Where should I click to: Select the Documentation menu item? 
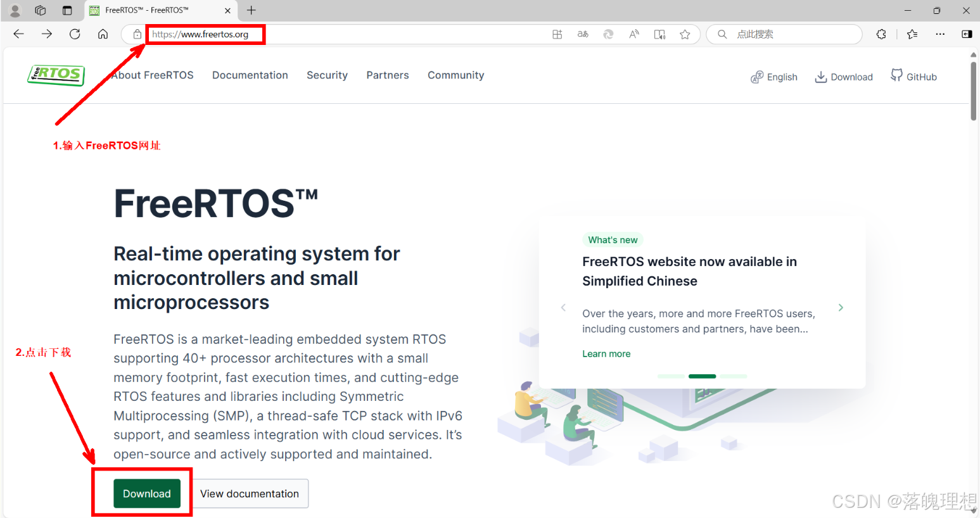[x=250, y=75]
